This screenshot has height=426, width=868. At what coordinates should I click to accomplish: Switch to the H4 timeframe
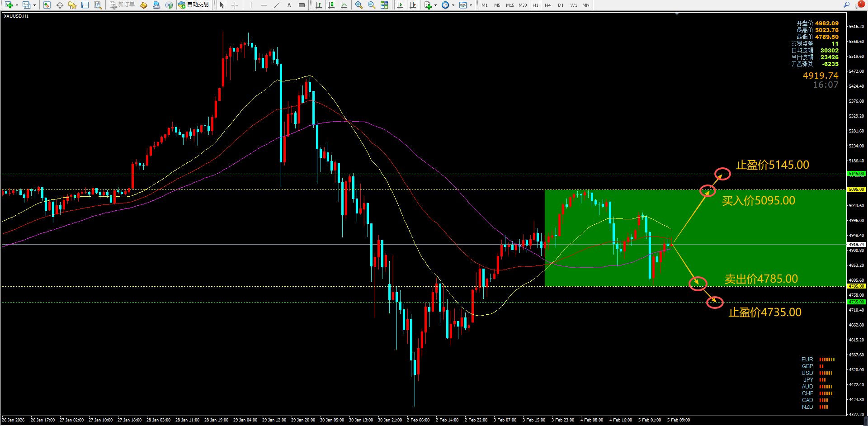pyautogui.click(x=547, y=5)
